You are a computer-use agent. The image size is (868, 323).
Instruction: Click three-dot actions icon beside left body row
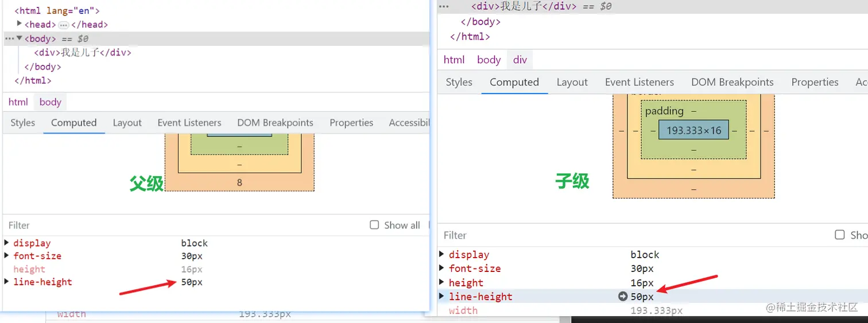click(9, 38)
